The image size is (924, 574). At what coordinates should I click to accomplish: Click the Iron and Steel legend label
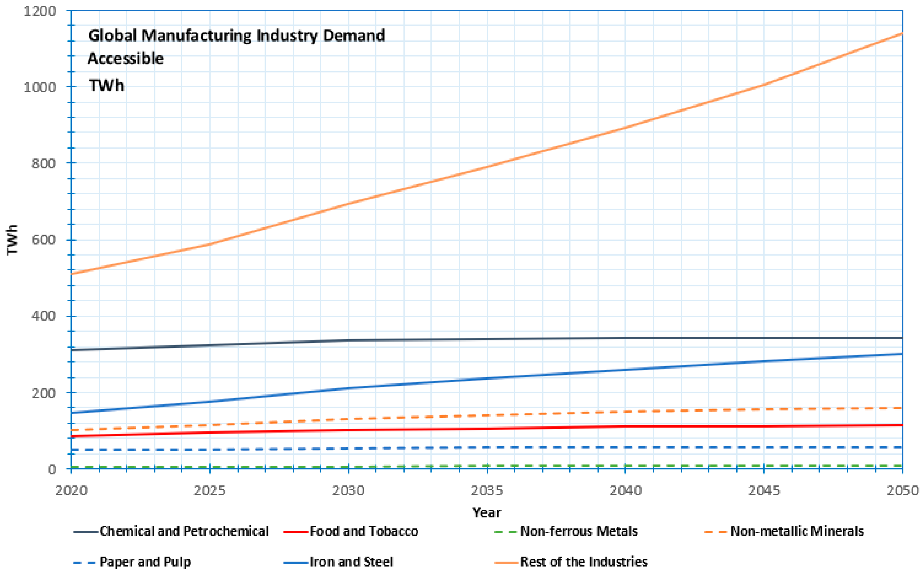(351, 562)
